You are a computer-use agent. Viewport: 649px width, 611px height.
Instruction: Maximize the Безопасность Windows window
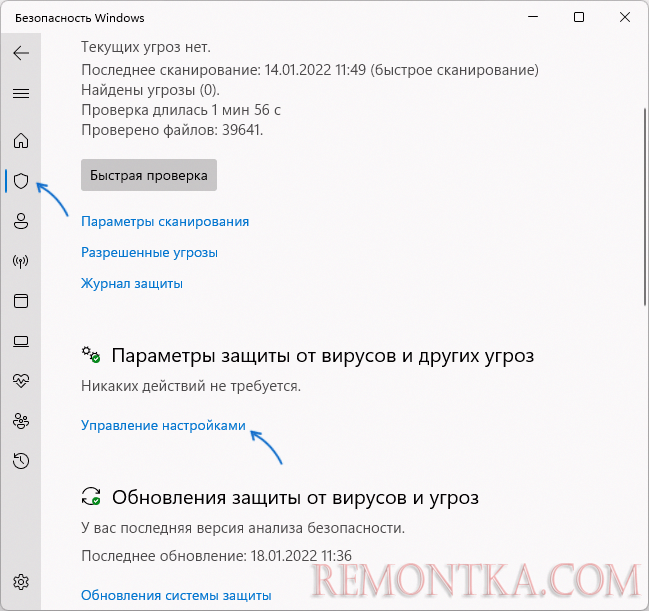point(579,17)
